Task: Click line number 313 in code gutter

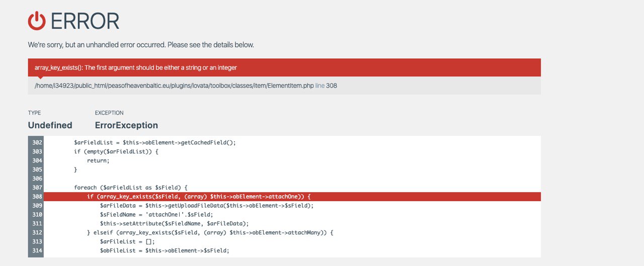Action: 37,242
